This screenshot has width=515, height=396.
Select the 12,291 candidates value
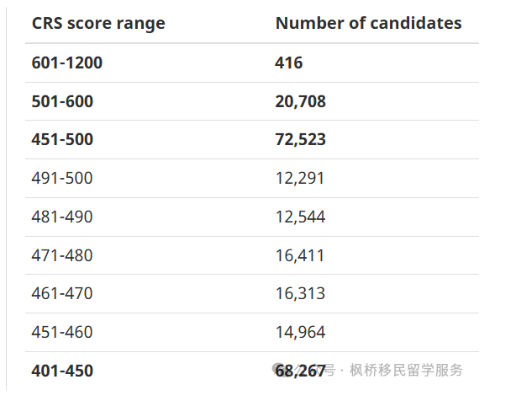click(x=300, y=178)
